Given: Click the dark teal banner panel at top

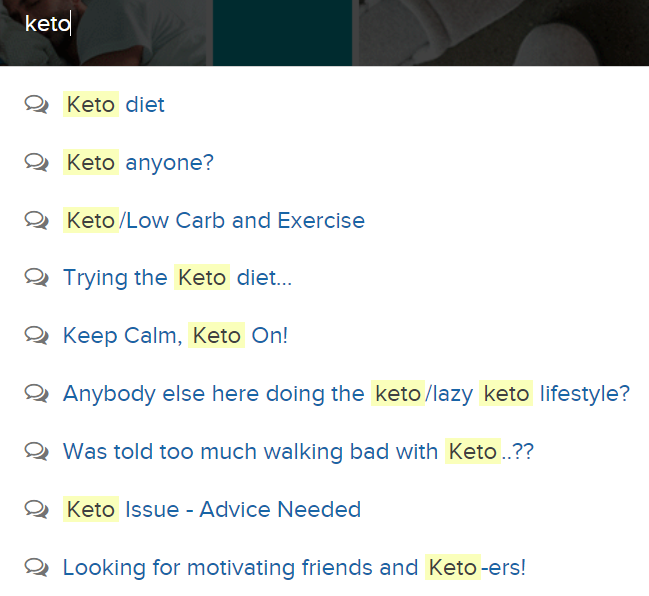Looking at the screenshot, I should pyautogui.click(x=282, y=33).
